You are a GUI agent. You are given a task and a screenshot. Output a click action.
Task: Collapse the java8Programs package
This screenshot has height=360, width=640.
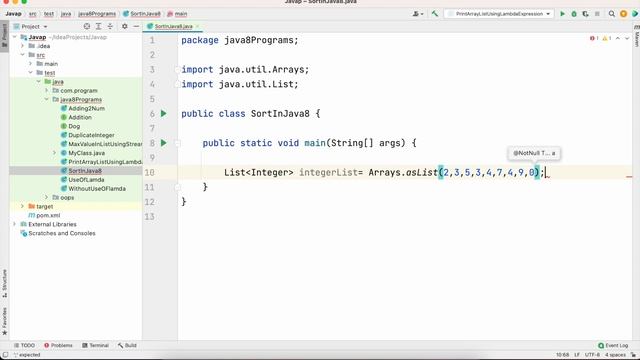(47, 100)
